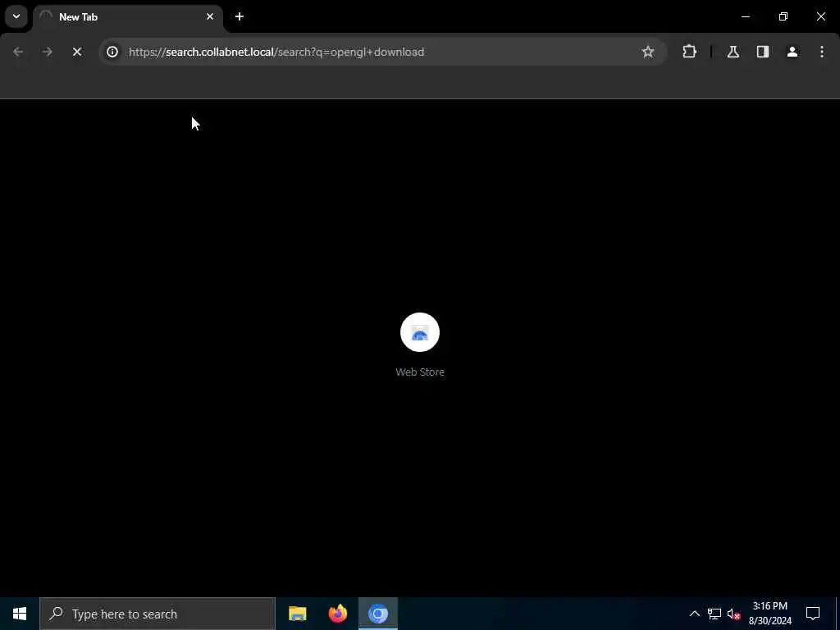The width and height of the screenshot is (840, 630).
Task: Click the taskbar search box
Action: pyautogui.click(x=157, y=614)
